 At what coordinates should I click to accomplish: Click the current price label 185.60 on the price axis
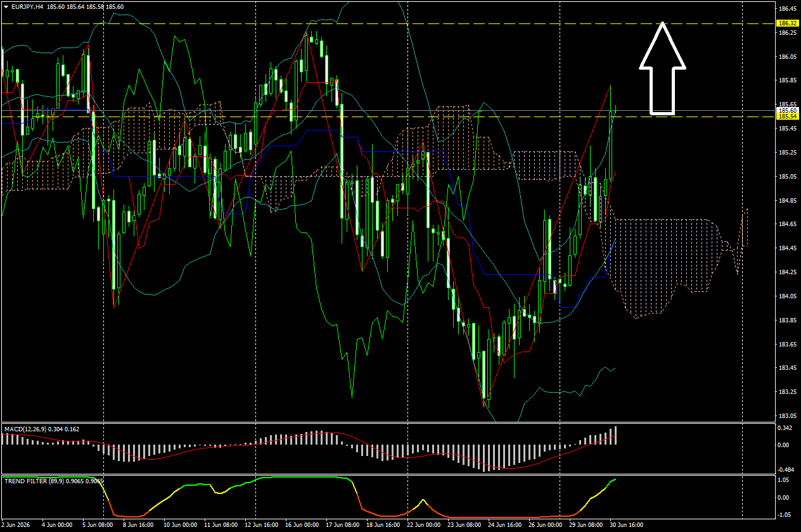(x=787, y=110)
